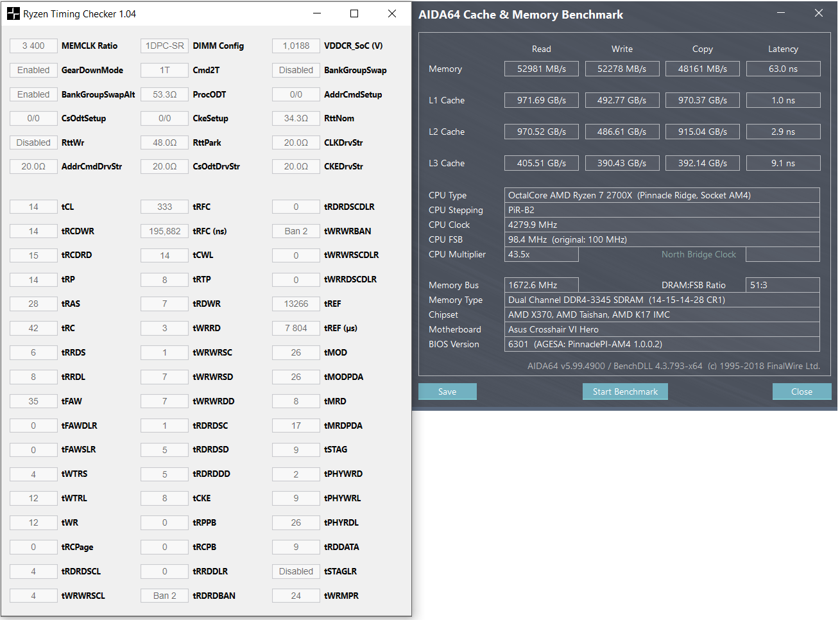Click the Memory Bus value 1672.6 MHz

542,285
